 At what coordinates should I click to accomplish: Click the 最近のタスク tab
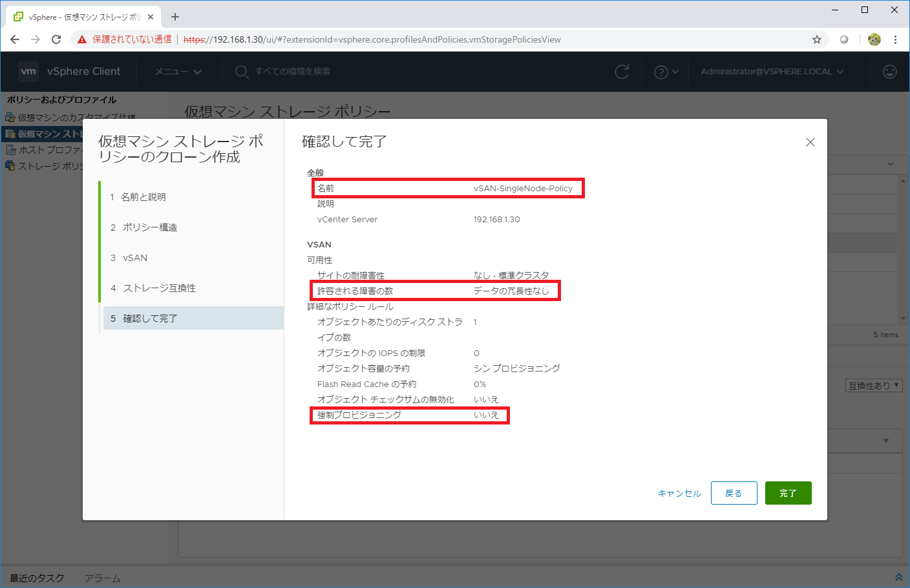pos(37,578)
